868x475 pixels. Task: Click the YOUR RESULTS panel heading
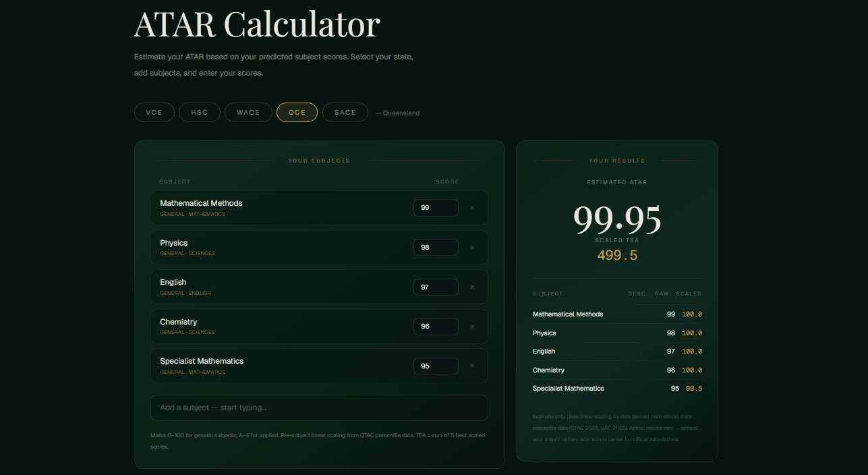coord(617,161)
